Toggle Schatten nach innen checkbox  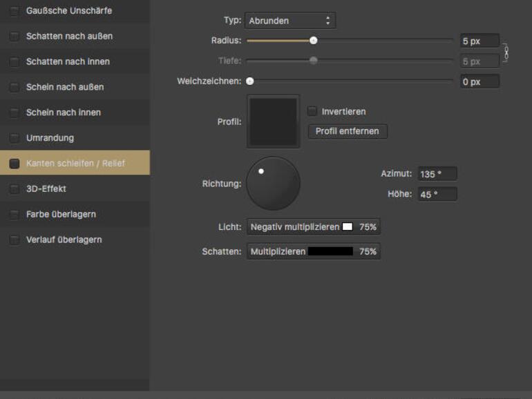pyautogui.click(x=15, y=61)
